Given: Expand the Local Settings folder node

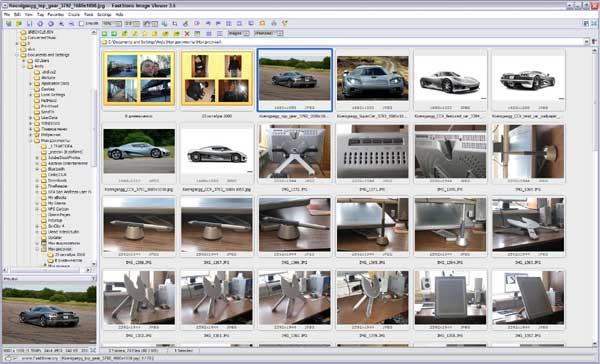Looking at the screenshot, I should (31, 95).
